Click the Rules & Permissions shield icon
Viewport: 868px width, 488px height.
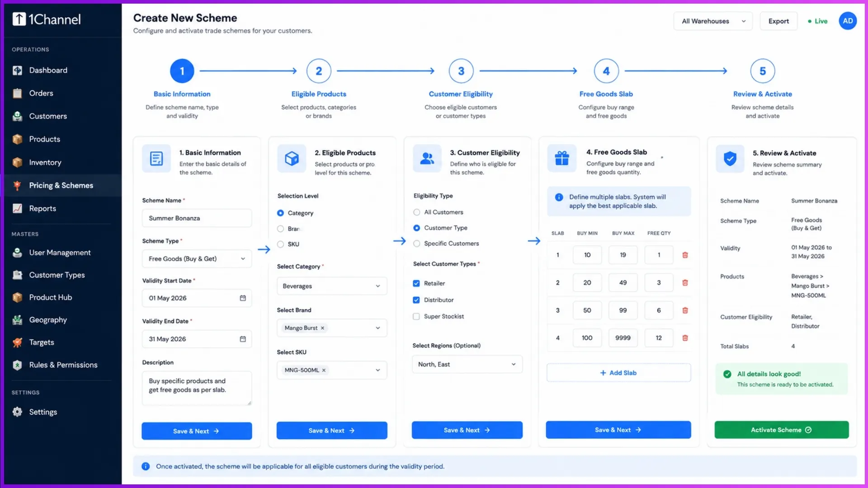[x=17, y=365]
